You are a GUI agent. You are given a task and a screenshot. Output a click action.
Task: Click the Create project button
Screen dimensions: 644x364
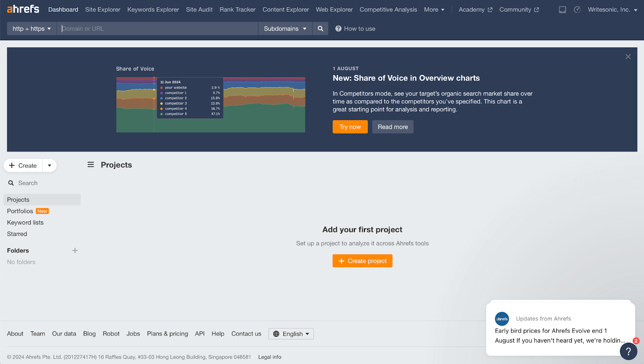point(362,261)
